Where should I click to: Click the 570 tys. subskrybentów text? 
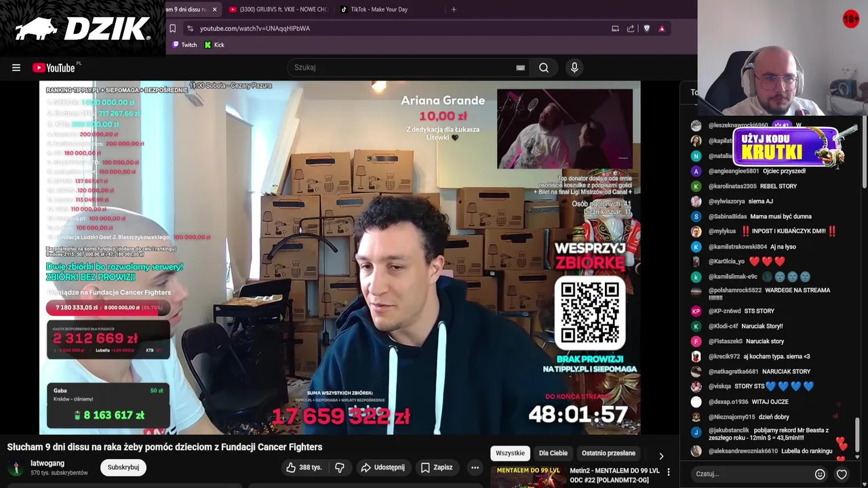click(x=59, y=472)
